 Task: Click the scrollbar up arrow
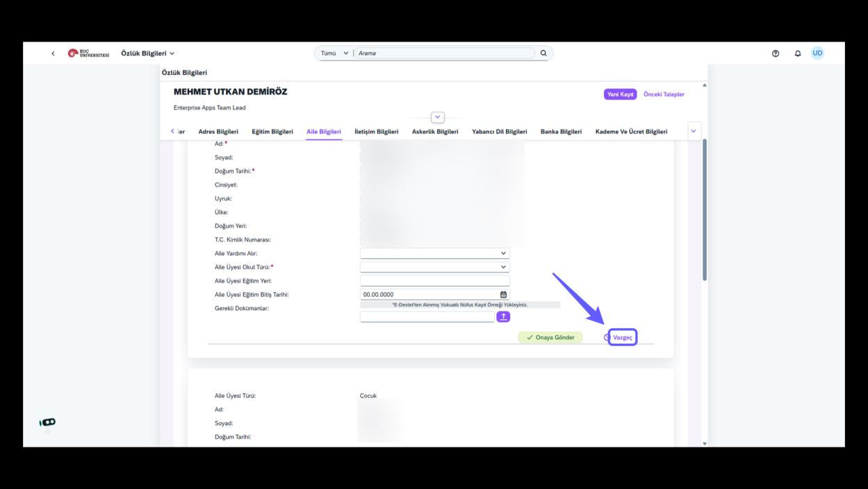[x=705, y=85]
